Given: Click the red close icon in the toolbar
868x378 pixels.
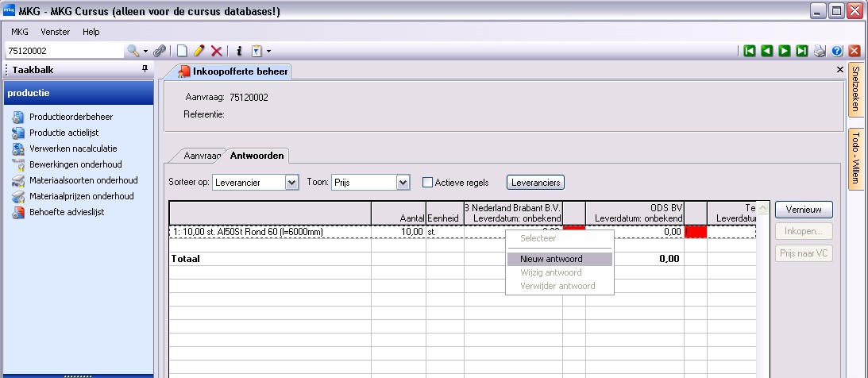Looking at the screenshot, I should click(854, 51).
